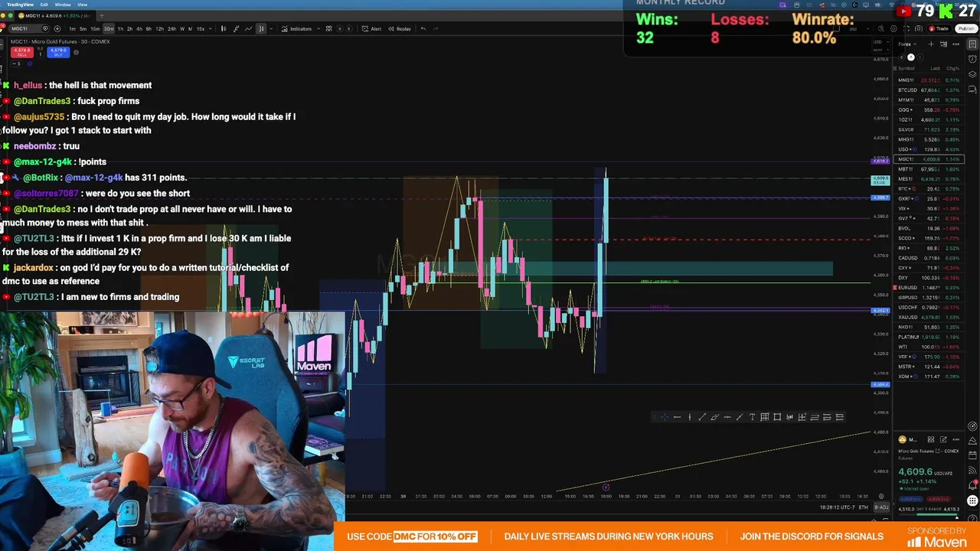
Task: Open the indicator templates icon
Action: (x=328, y=28)
